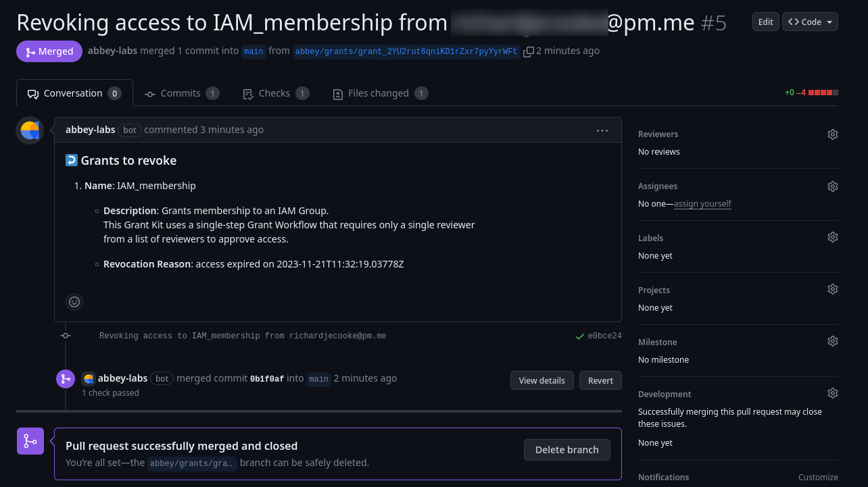Open the Reviewers gear settings
The image size is (868, 487).
[833, 134]
